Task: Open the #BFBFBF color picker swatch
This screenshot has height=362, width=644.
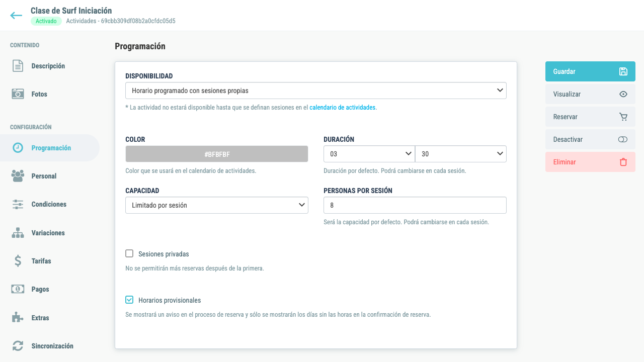Action: tap(217, 154)
